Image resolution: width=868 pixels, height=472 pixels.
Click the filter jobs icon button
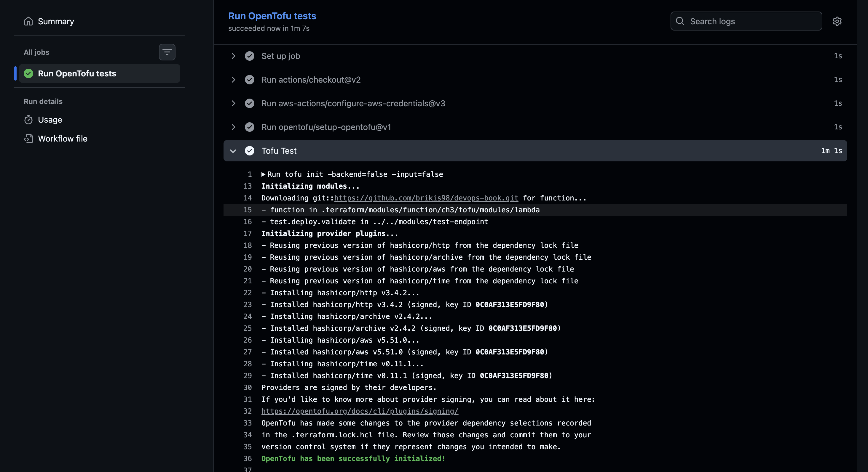[x=167, y=52]
